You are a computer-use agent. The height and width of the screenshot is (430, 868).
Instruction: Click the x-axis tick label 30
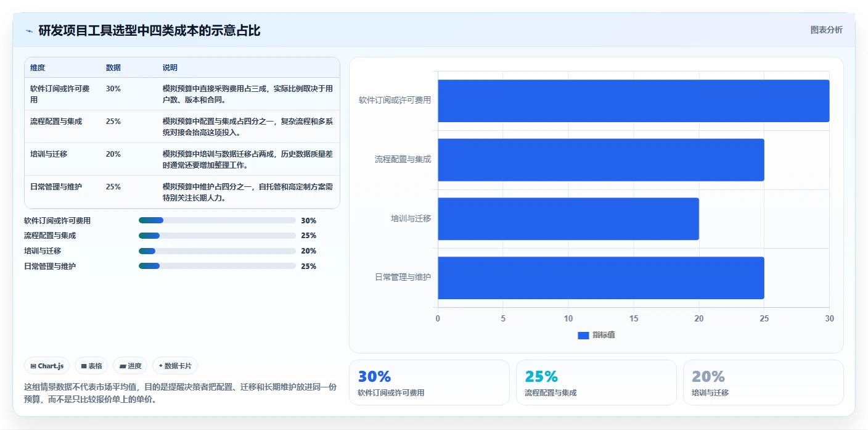click(x=829, y=318)
